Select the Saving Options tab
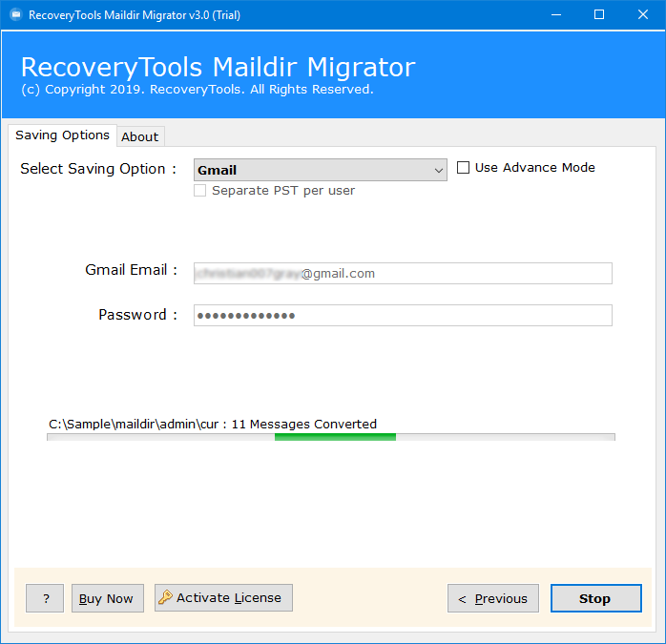Screen dimensions: 666x644 (62, 135)
